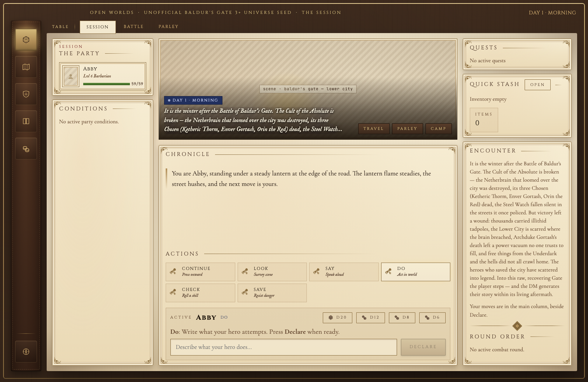Open the book columns sidebar icon
Screen dimensions: 588x382
click(x=26, y=121)
